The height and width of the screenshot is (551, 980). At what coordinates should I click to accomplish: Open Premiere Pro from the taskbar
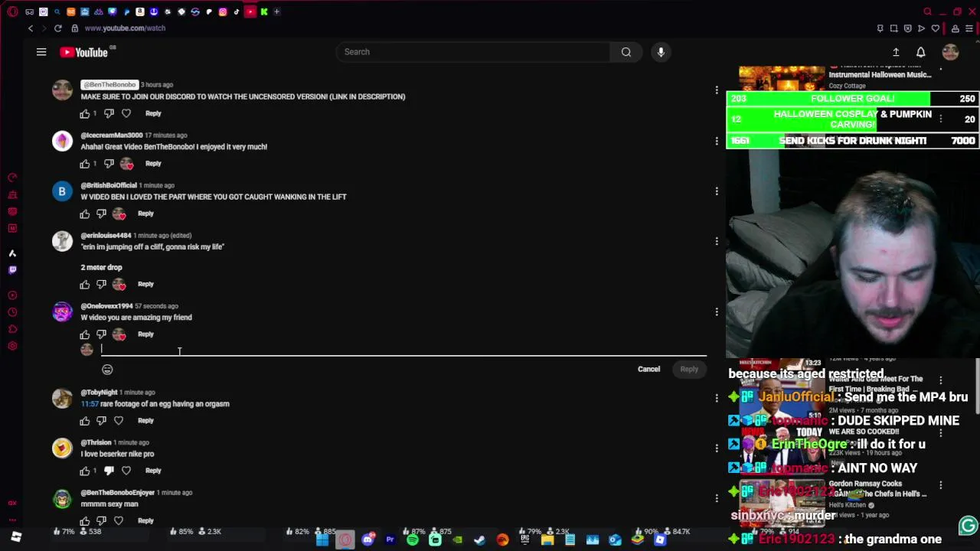[390, 540]
